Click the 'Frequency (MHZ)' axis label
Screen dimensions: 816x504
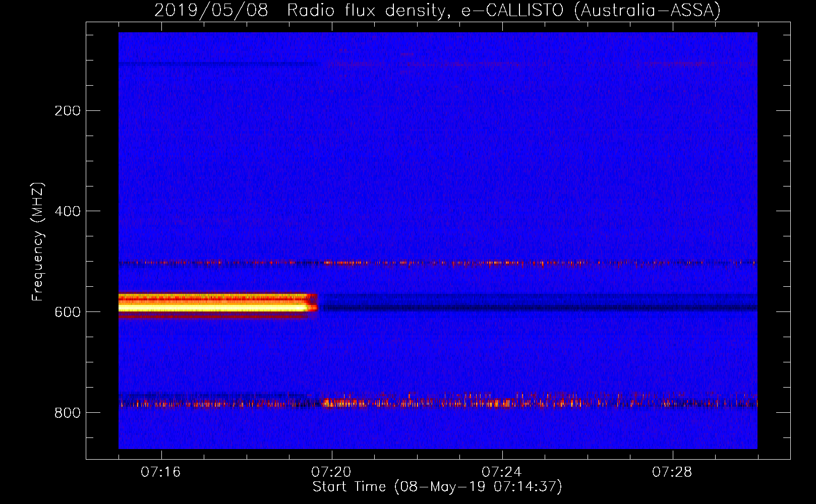37,242
